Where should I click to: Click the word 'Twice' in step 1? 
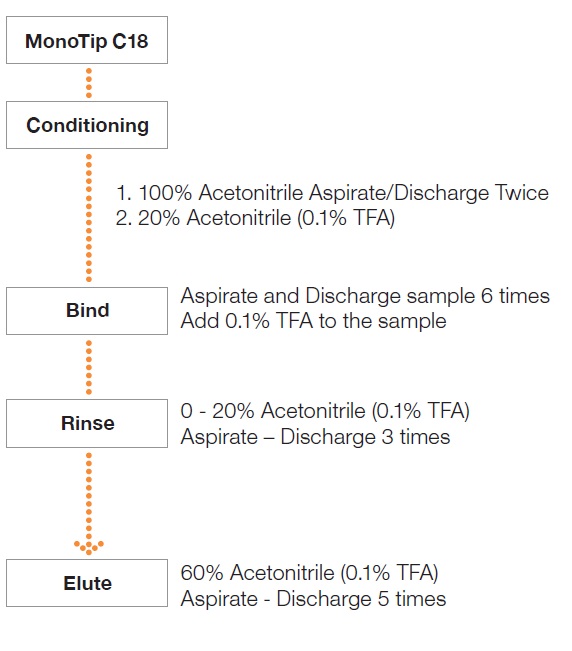[x=522, y=193]
